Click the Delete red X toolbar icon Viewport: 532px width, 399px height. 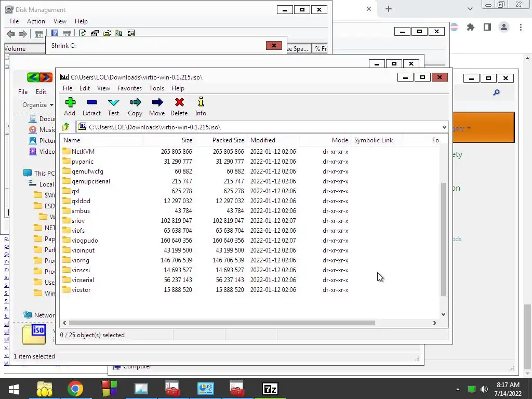179,107
